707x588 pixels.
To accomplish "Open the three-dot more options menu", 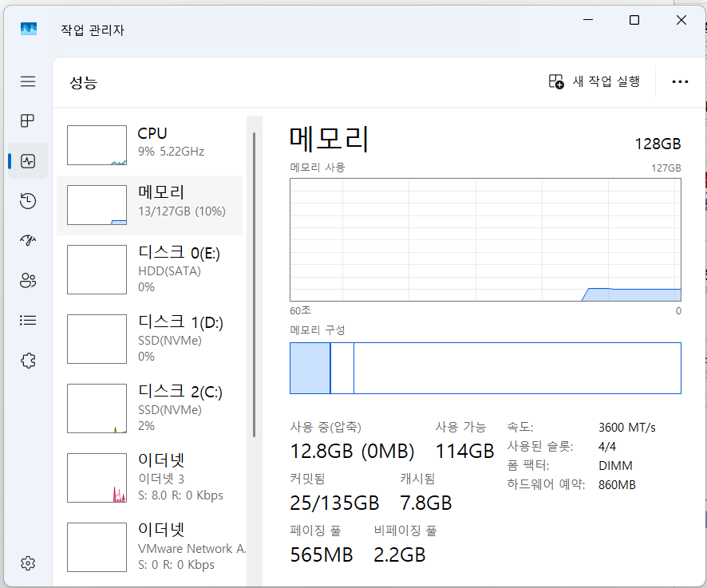I will 680,81.
